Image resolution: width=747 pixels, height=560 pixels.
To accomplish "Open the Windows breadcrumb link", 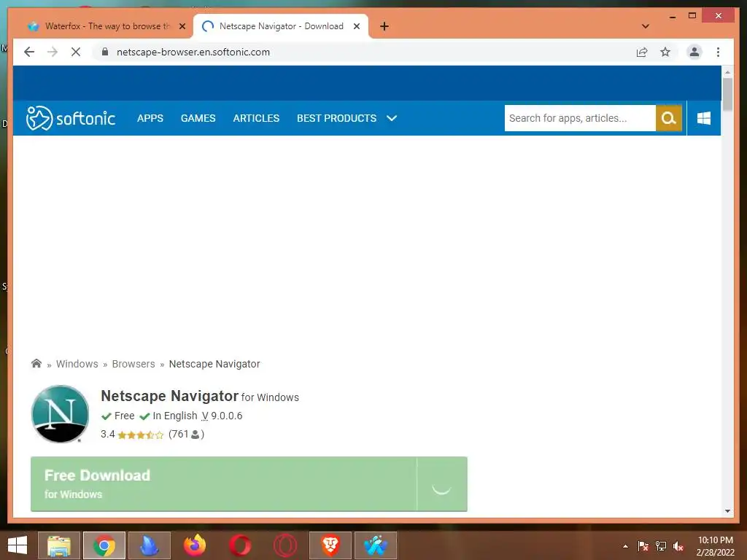I will (x=77, y=364).
